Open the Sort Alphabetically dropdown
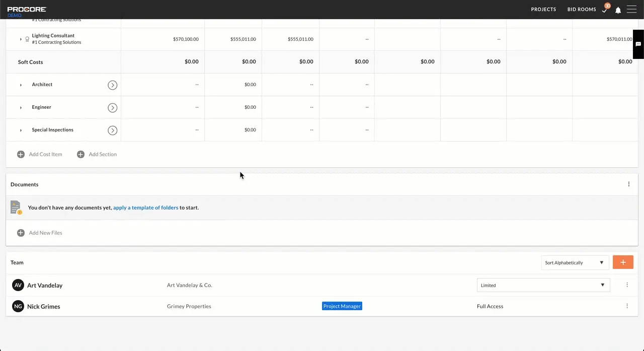The image size is (644, 351). click(x=575, y=262)
